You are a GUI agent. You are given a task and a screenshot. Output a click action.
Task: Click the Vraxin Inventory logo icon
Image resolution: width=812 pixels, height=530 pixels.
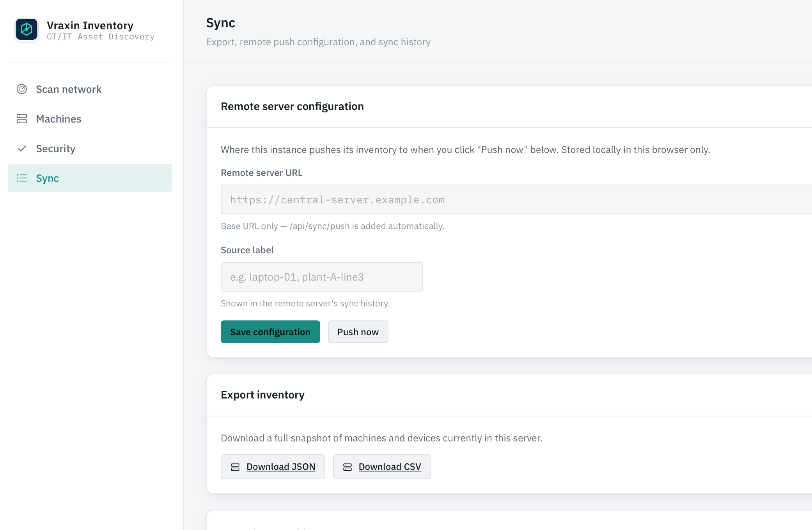coord(27,30)
